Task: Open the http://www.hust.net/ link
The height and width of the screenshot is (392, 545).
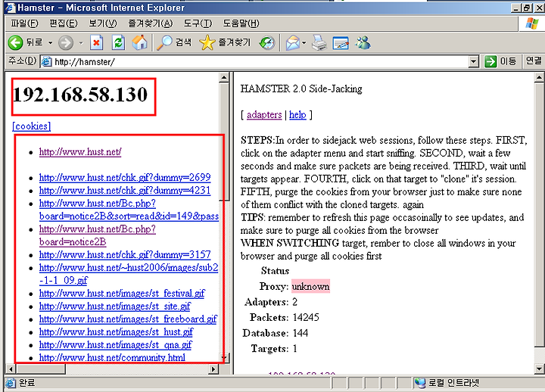Action: 80,152
